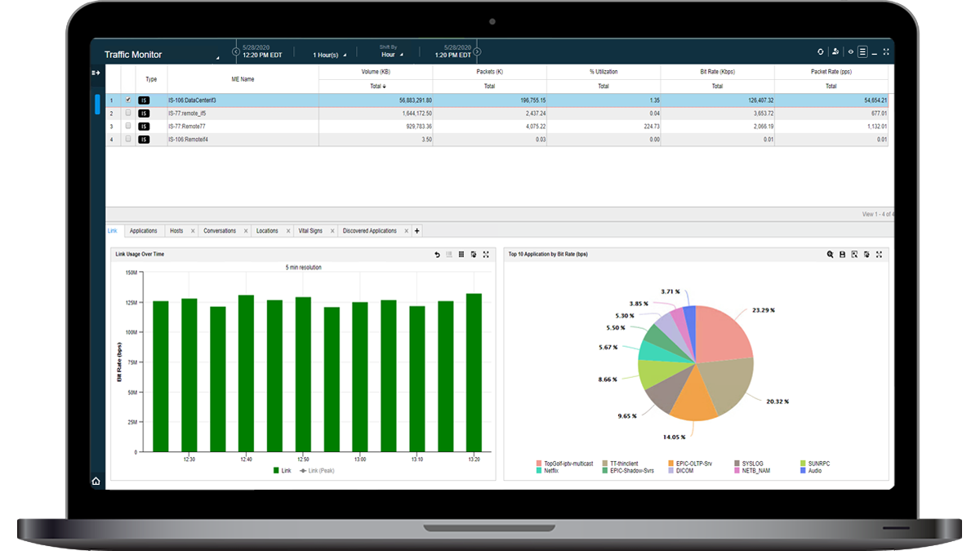The height and width of the screenshot is (551, 980).
Task: Expand sidebar with the arrow menu icon
Action: 96,73
